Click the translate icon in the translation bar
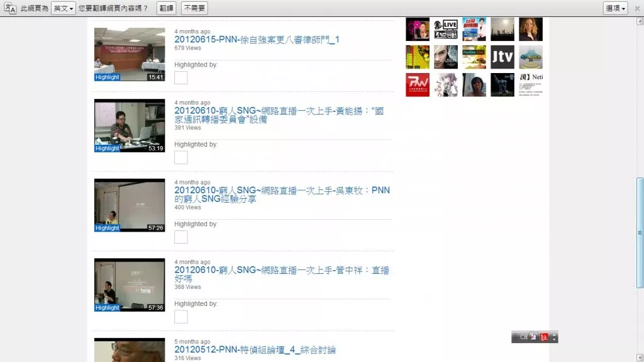Screen dimensions: 644x362 (x=10, y=8)
